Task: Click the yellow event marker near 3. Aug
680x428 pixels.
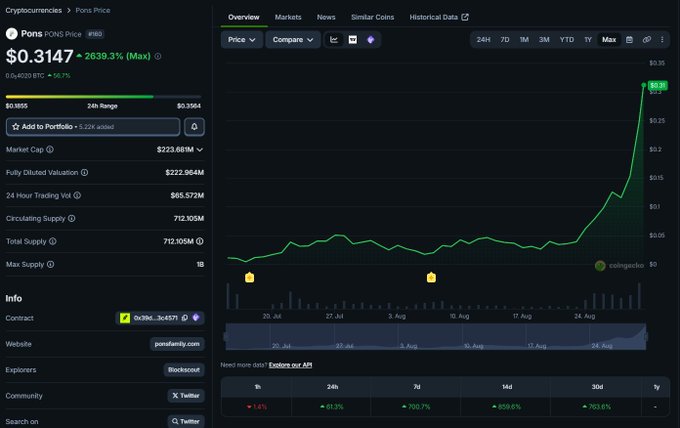Action: point(431,278)
